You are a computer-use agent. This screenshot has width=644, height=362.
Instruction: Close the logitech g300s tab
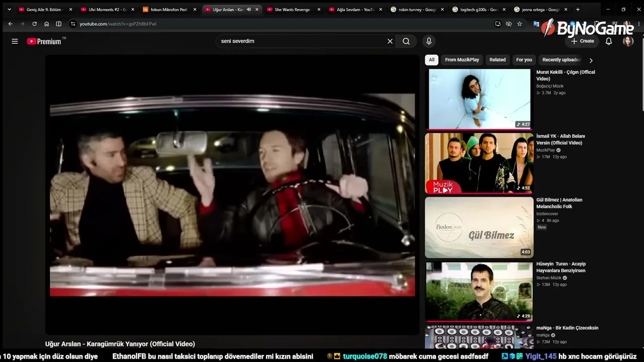(x=504, y=9)
